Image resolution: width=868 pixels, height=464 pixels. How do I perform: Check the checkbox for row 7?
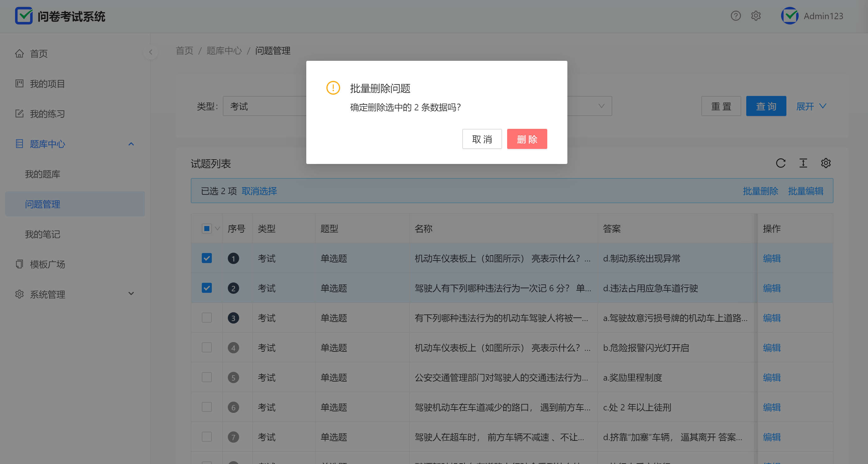(206, 437)
